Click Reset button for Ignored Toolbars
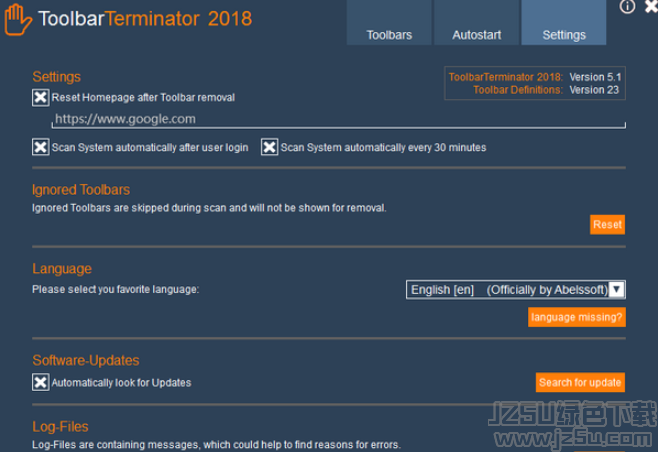Image resolution: width=658 pixels, height=452 pixels. 607,225
